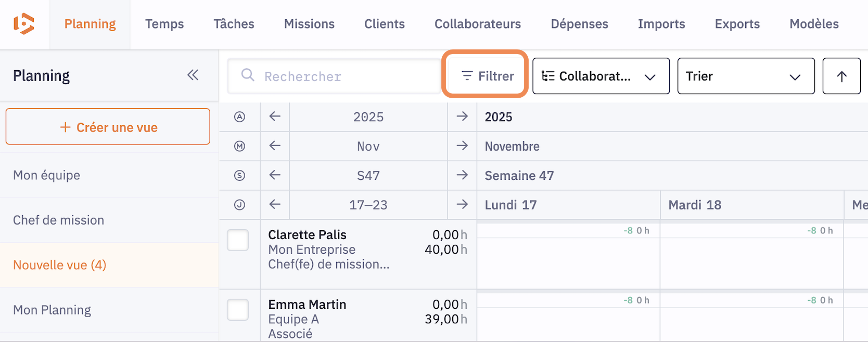Select the week view (S) icon
Viewport: 868px width, 342px height.
point(239,176)
